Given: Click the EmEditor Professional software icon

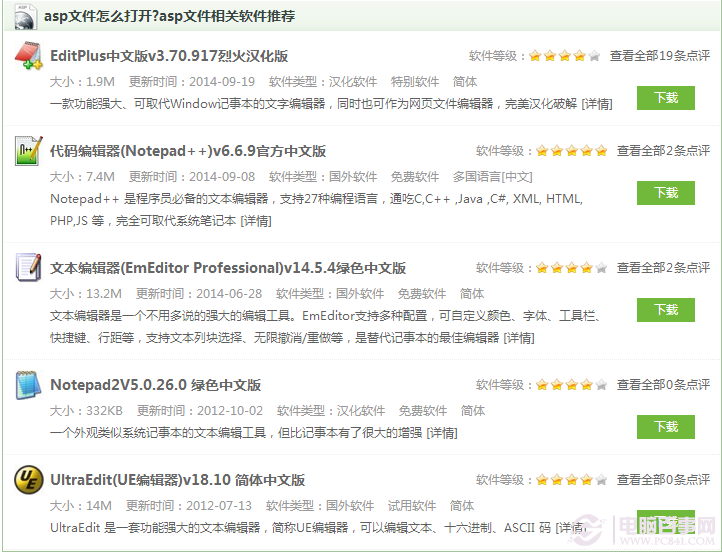Looking at the screenshot, I should tap(29, 267).
